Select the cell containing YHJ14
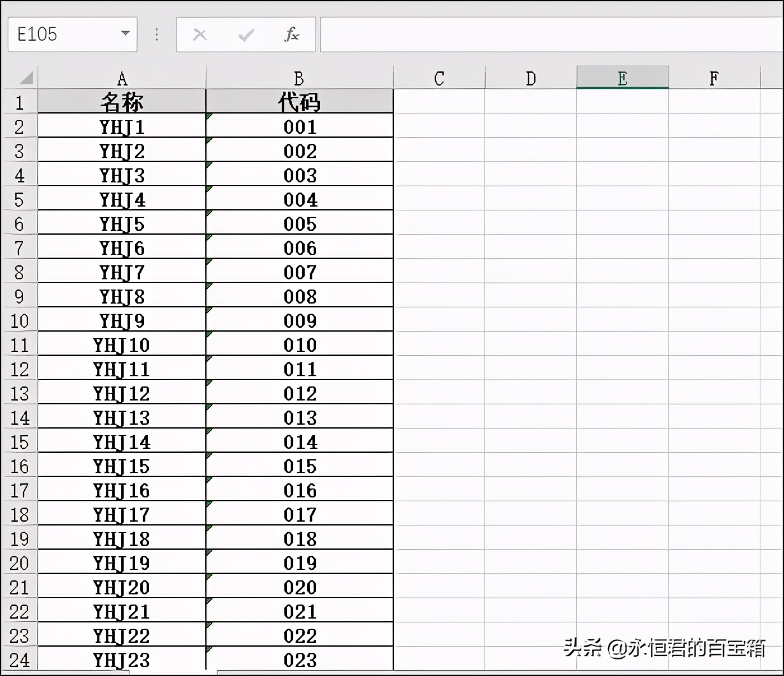The width and height of the screenshot is (784, 676). (x=122, y=441)
